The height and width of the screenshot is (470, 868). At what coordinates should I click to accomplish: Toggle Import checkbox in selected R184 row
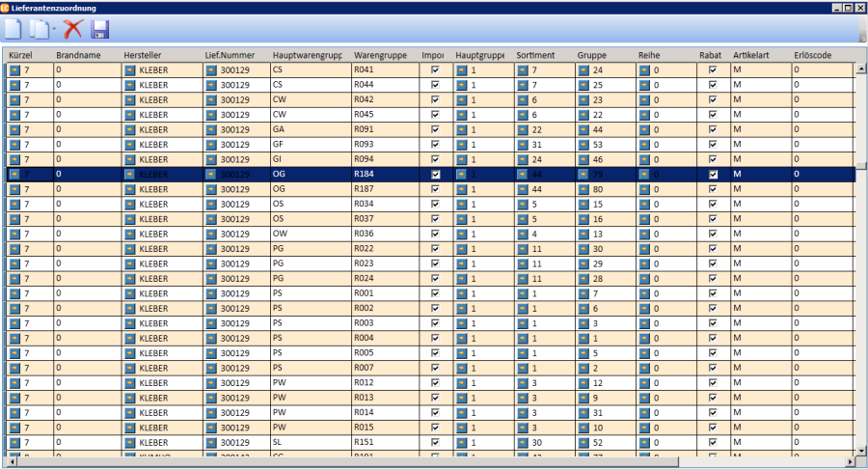click(435, 175)
